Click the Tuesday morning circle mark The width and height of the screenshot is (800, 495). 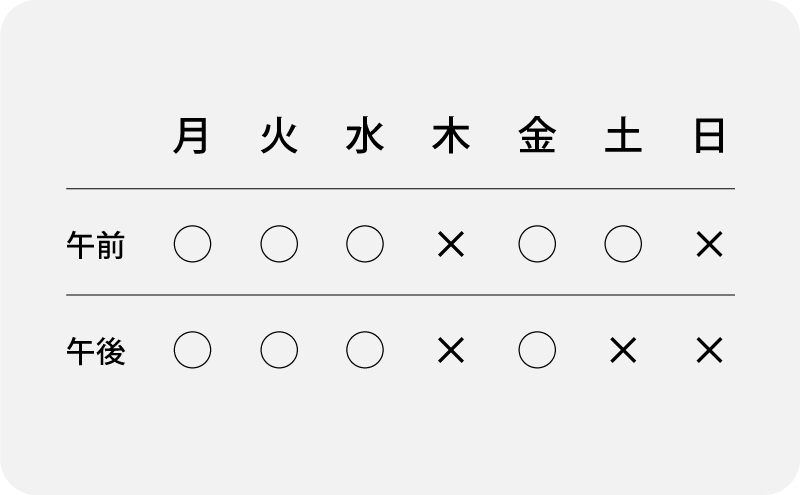point(279,244)
